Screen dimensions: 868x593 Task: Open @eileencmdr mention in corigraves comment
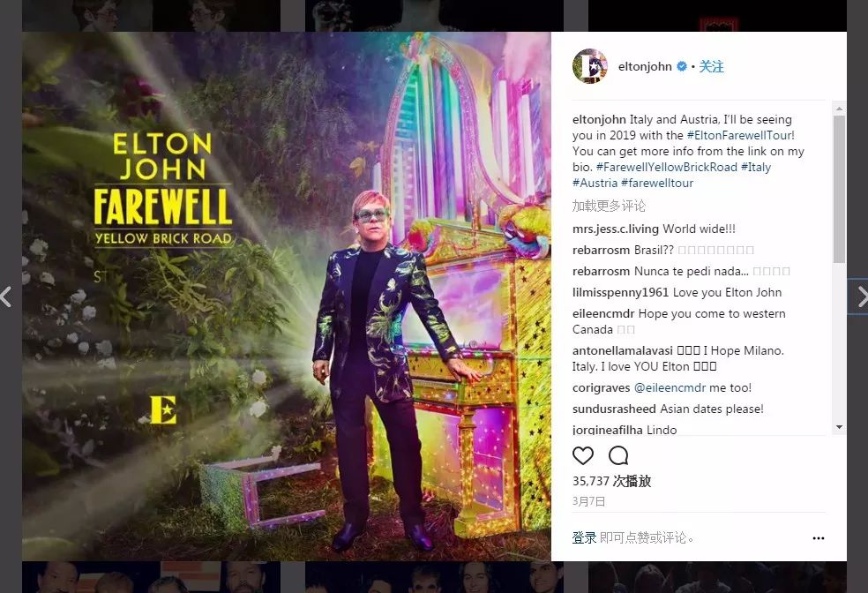point(670,387)
